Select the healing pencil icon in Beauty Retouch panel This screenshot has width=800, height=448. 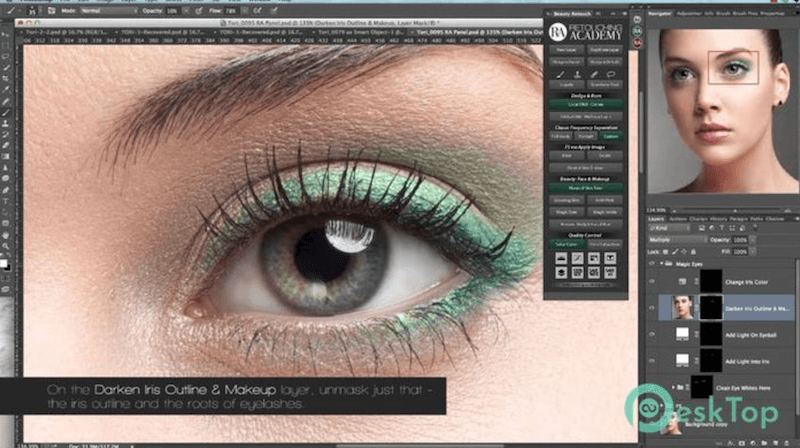point(594,74)
